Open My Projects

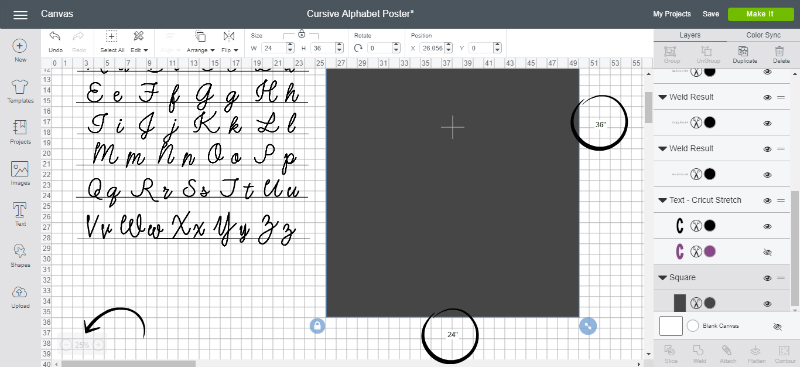click(x=672, y=14)
